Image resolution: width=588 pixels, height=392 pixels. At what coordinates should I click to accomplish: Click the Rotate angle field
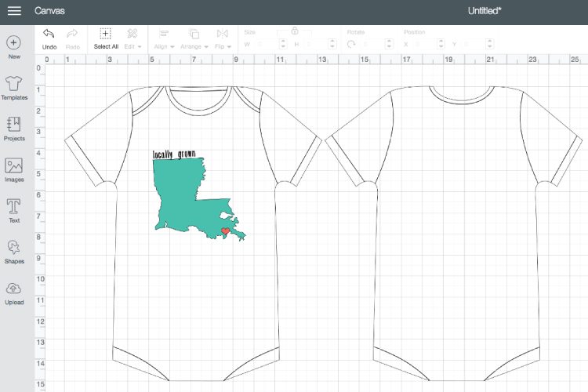[372, 44]
